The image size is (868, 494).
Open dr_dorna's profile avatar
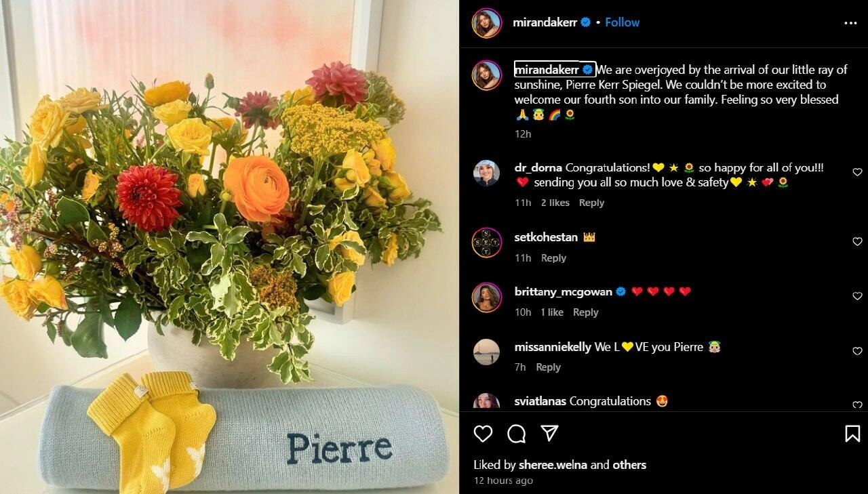486,173
